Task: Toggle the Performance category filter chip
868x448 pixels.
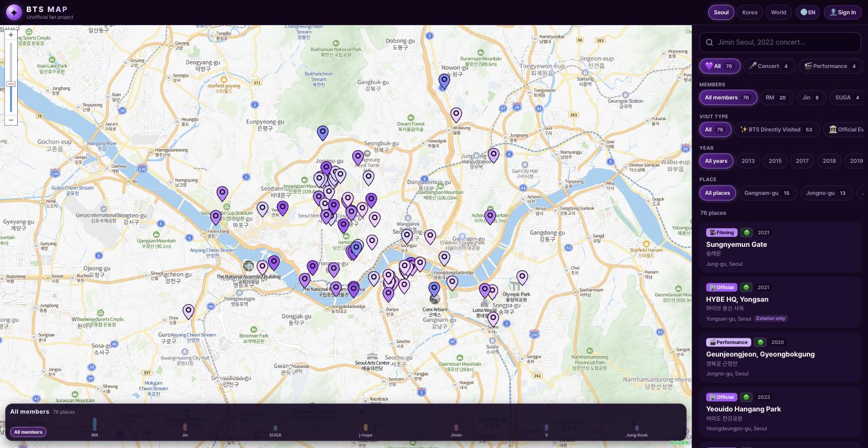Action: [830, 66]
